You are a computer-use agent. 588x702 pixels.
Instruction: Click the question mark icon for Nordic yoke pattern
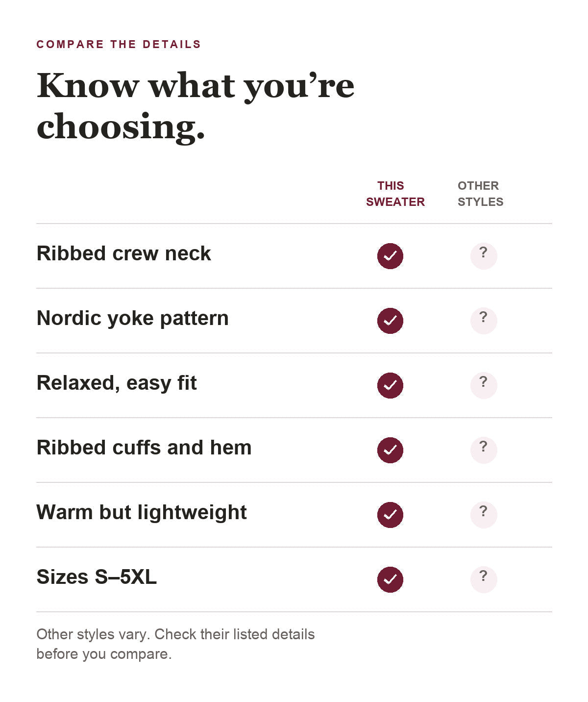point(484,321)
